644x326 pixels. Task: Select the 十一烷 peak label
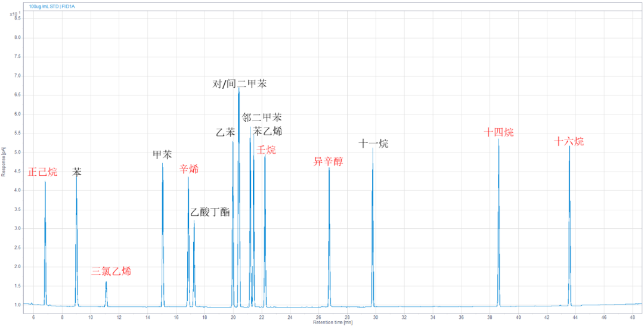[374, 144]
